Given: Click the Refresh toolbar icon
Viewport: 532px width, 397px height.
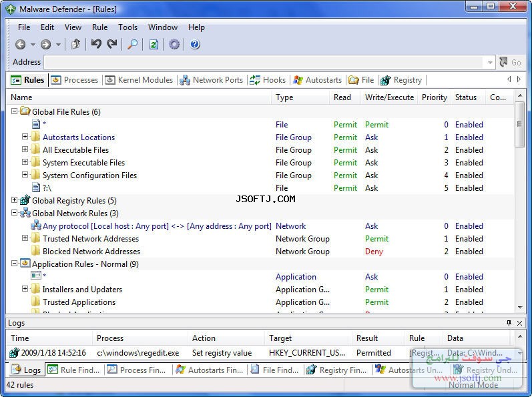Looking at the screenshot, I should 154,45.
